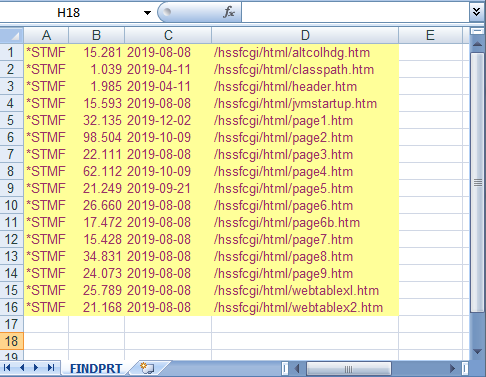Open the FINDPRT sheet tab
Viewport: 486px width, 377px height.
tap(96, 369)
